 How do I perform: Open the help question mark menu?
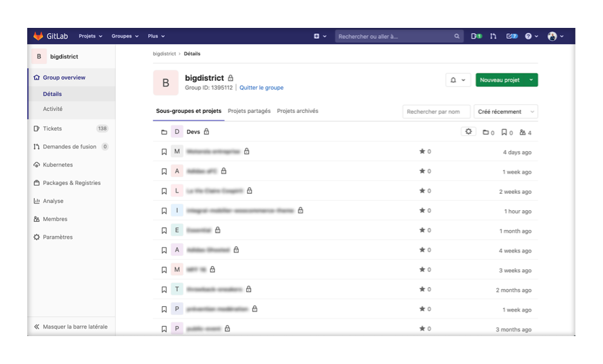tap(531, 36)
